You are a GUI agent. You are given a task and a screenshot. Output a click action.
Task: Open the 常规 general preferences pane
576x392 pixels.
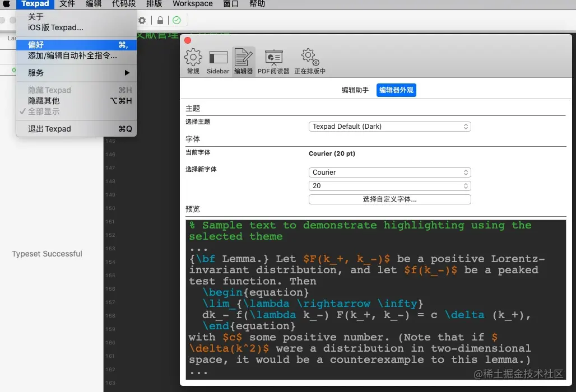tap(193, 61)
